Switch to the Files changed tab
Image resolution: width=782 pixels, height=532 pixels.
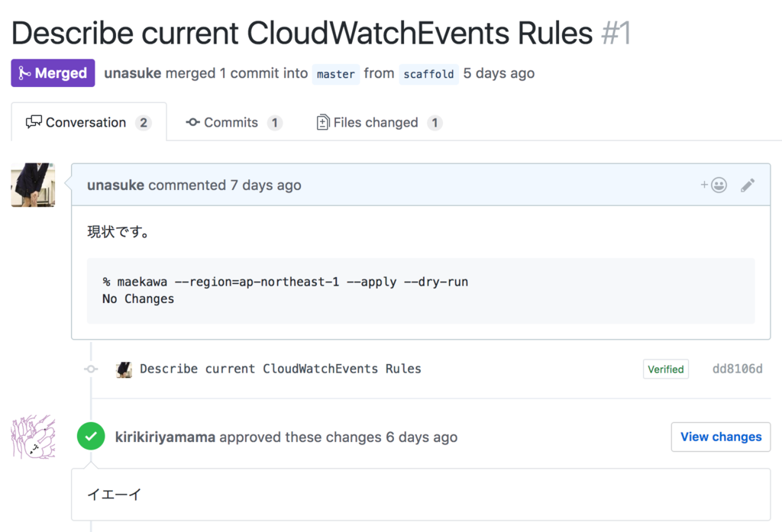point(379,123)
